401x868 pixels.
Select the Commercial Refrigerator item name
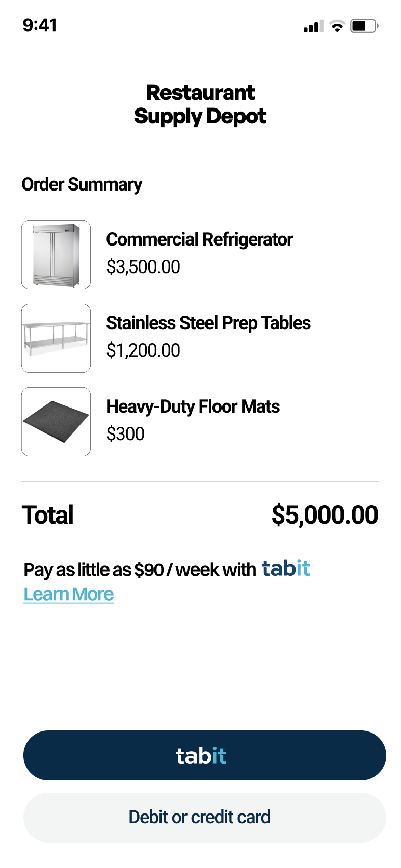pos(199,239)
